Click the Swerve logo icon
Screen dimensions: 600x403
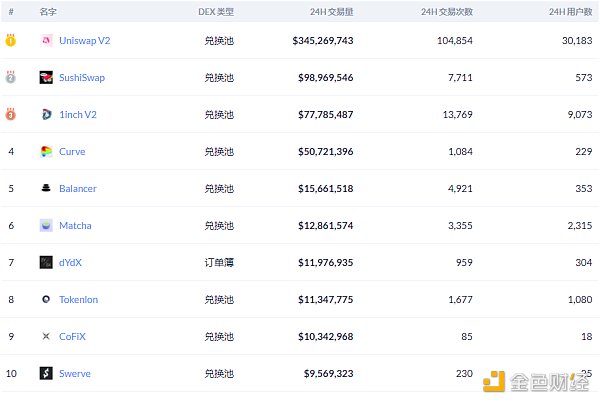46,373
